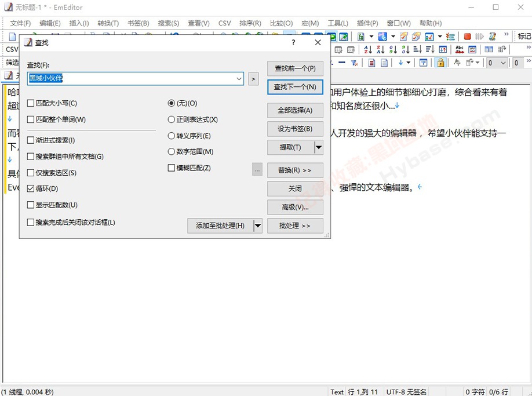
Task: Open the 提取(T) button dropdown arrow
Action: [319, 147]
